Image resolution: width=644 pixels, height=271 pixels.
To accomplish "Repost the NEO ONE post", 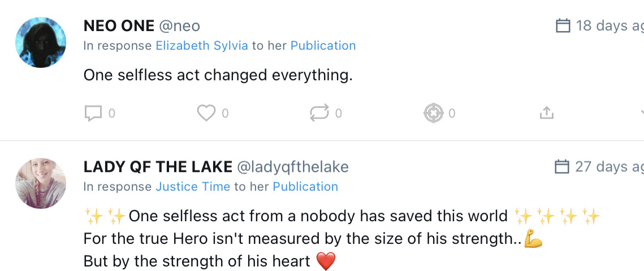I will [319, 113].
